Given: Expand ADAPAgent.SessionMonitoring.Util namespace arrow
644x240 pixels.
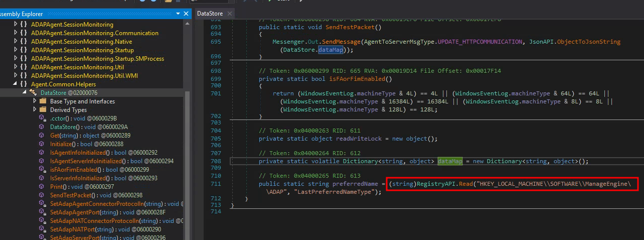Looking at the screenshot, I should click(x=16, y=67).
